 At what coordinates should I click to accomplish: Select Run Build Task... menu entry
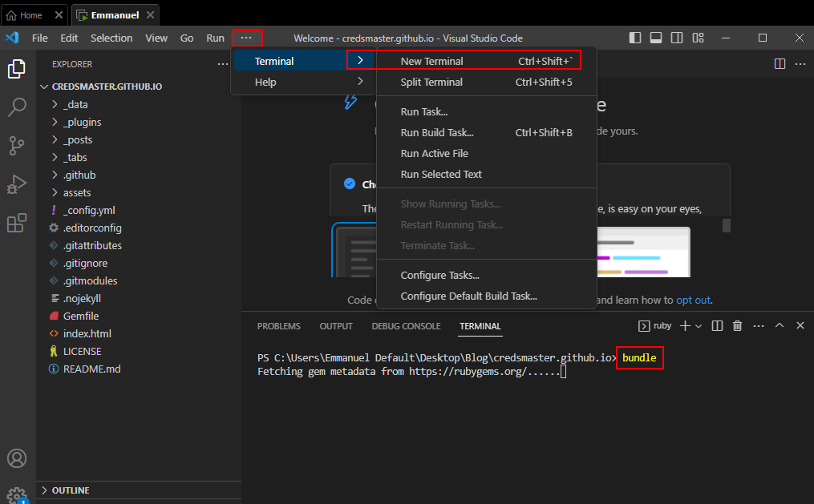pyautogui.click(x=487, y=132)
